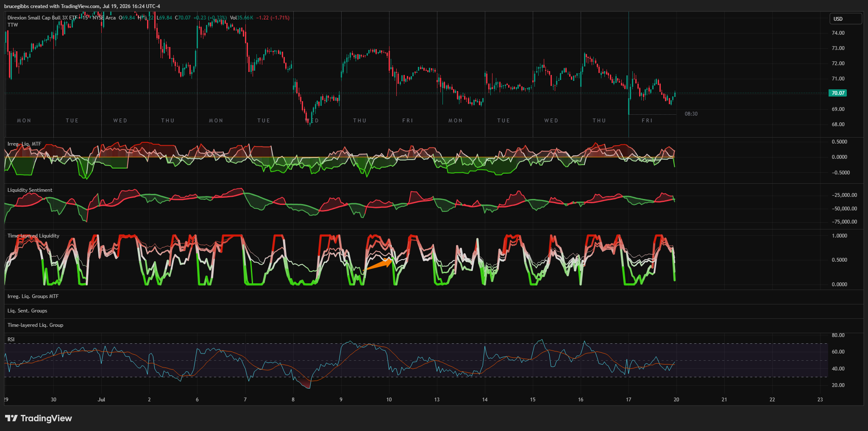Viewport: 868px width, 431px height.
Task: Select date 23 on the time axis
Action: tap(820, 400)
